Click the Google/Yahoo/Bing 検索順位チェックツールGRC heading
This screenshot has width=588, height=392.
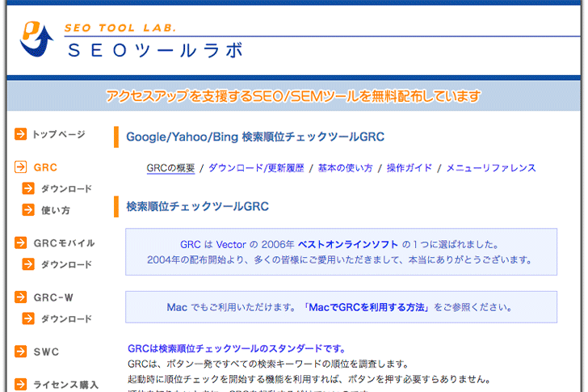coord(255,137)
